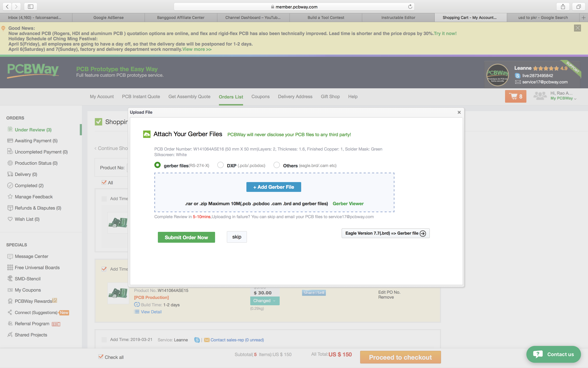
Task: Click the Manage Feedback star icon
Action: [x=10, y=196]
